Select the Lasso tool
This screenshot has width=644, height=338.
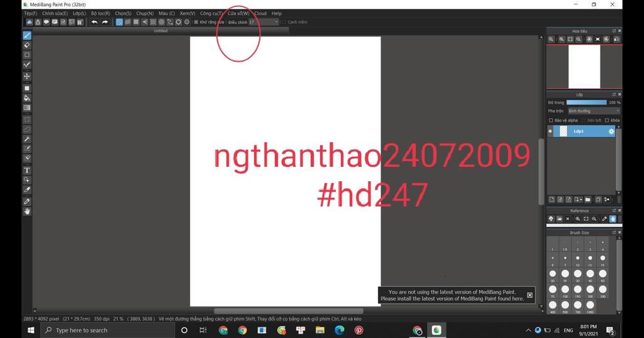point(26,130)
